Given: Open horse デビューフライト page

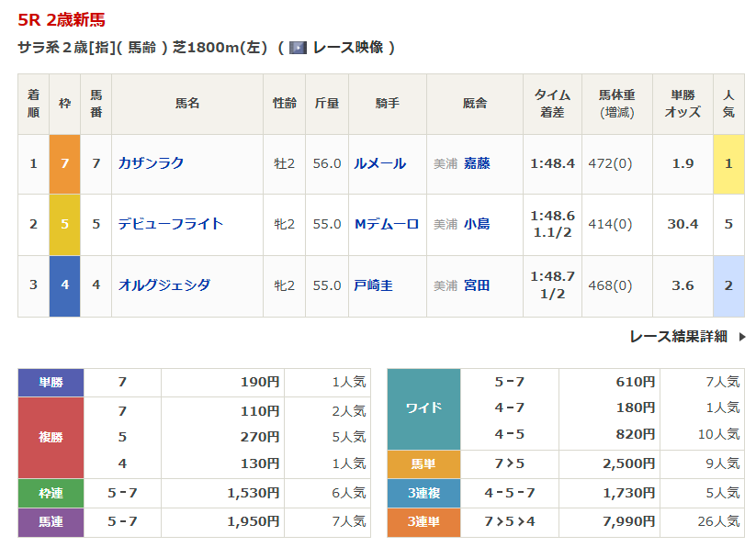Looking at the screenshot, I should point(171,224).
